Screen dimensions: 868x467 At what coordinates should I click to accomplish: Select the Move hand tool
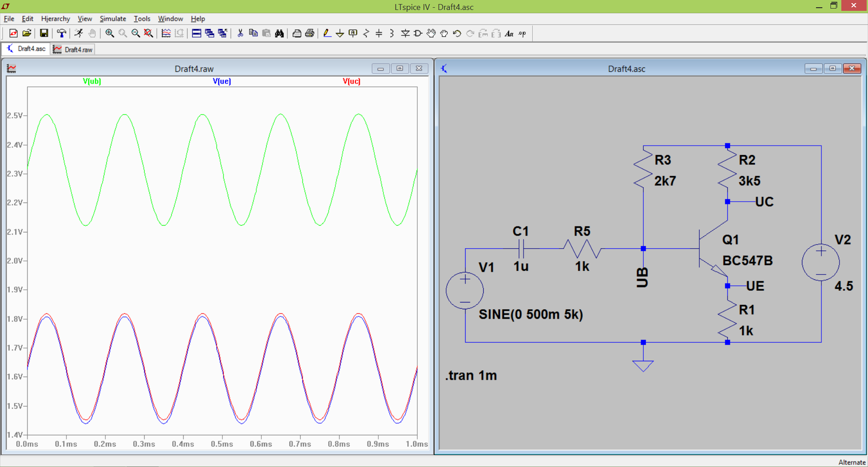pos(431,33)
